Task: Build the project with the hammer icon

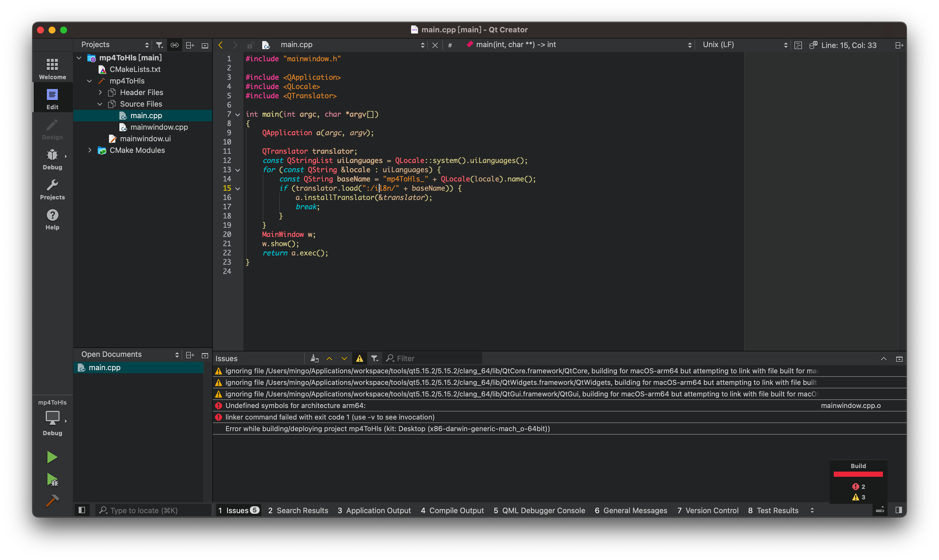Action: click(x=52, y=500)
